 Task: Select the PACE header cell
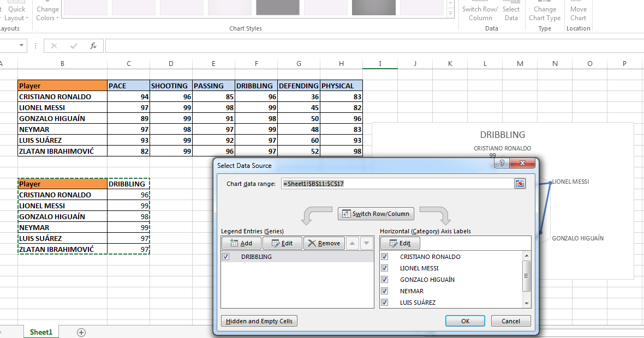pyautogui.click(x=129, y=86)
